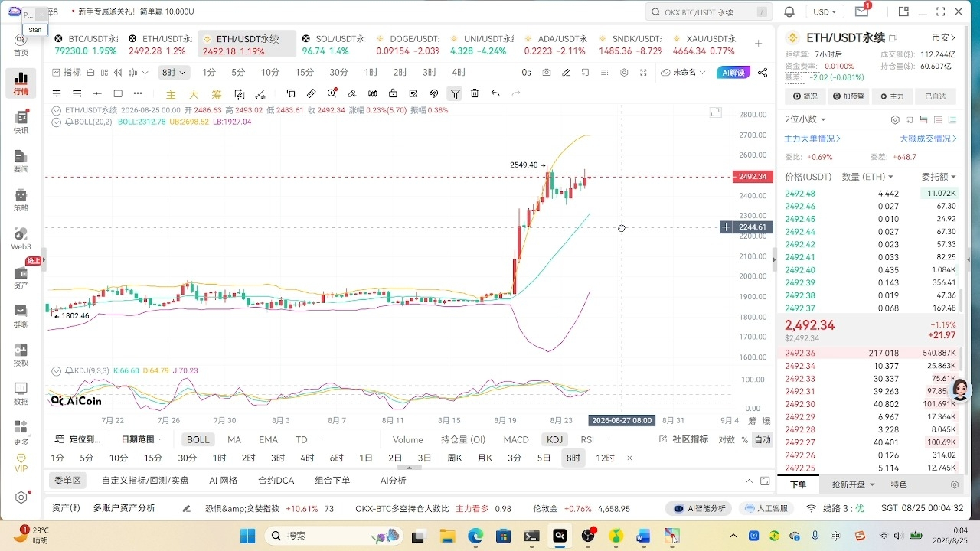Click the lock drawings icon
The image size is (980, 551).
(x=393, y=93)
